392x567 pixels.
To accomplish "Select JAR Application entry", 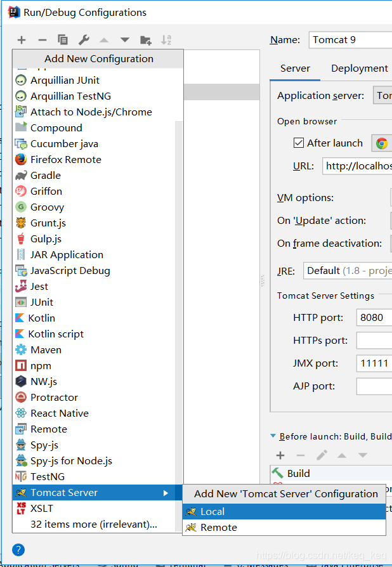I will point(94,255).
